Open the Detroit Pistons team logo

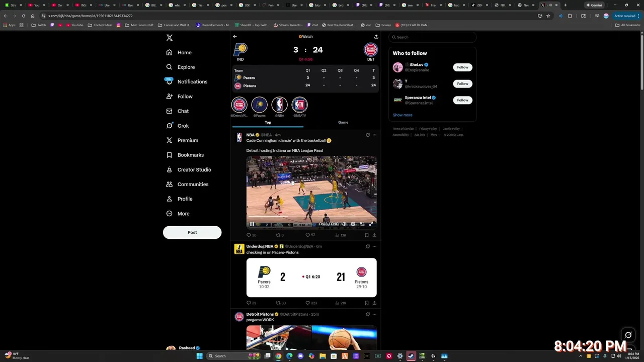point(371,49)
